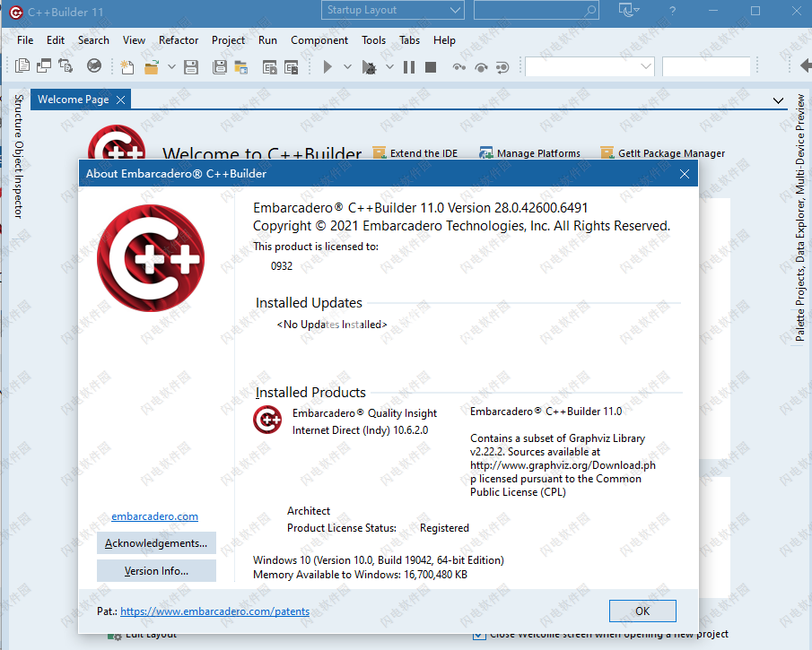
Task: Click the Extend the IDE link
Action: tap(415, 153)
